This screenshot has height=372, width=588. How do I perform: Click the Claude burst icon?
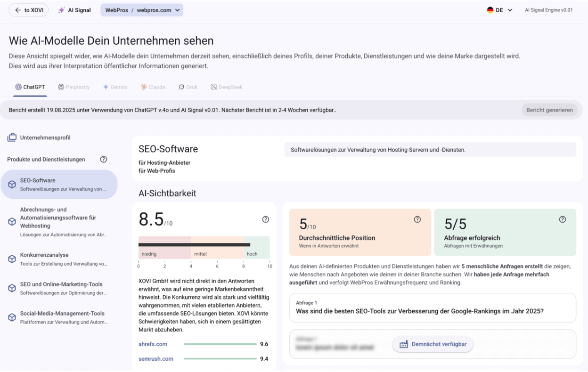coord(144,87)
